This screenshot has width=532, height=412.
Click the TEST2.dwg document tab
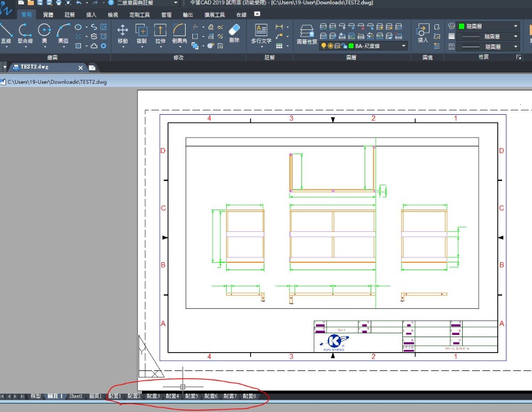(x=47, y=67)
